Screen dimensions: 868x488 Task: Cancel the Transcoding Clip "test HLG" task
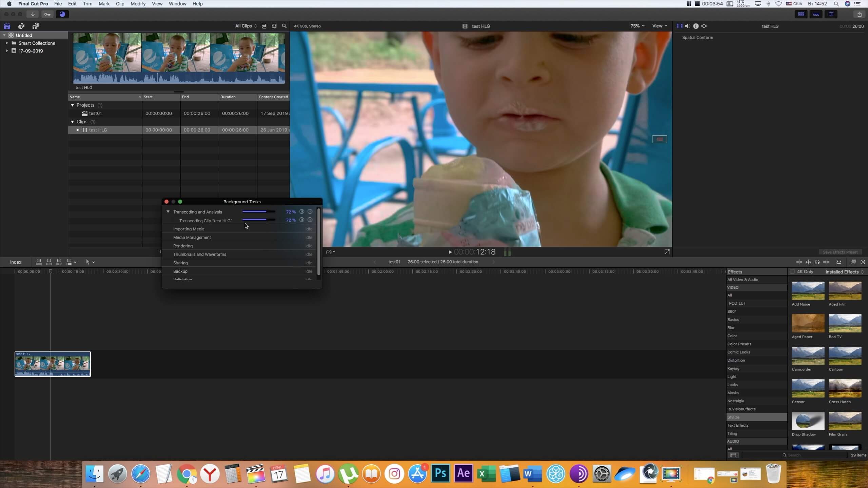coord(310,220)
